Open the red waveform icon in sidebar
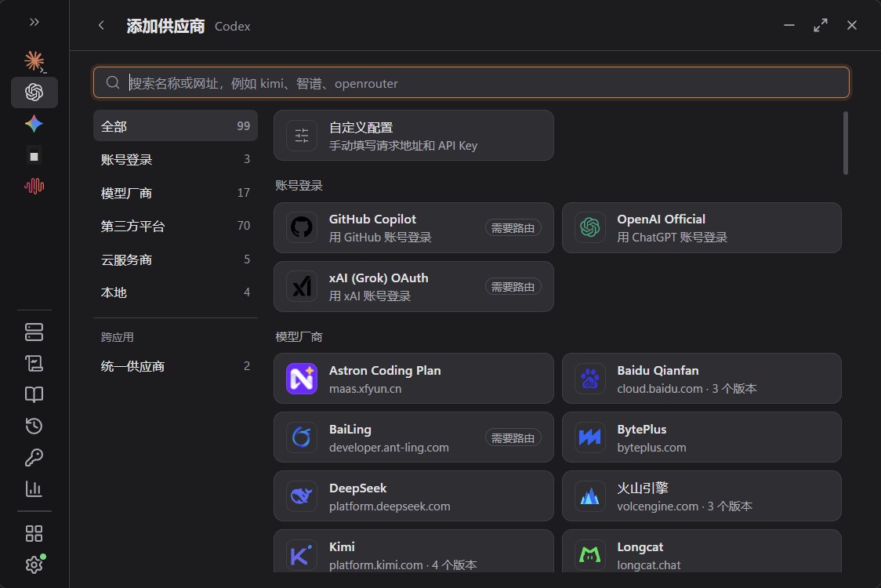Viewport: 881px width, 588px height. [34, 186]
